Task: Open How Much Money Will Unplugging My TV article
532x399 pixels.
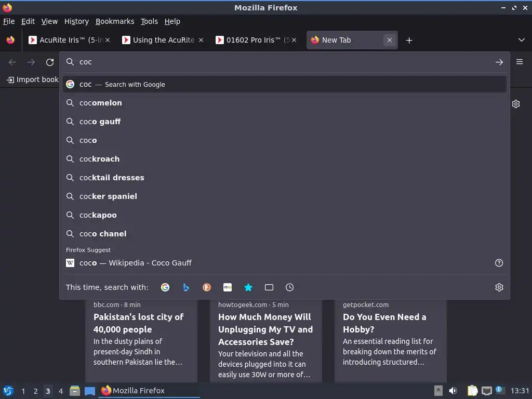Action: coord(265,329)
